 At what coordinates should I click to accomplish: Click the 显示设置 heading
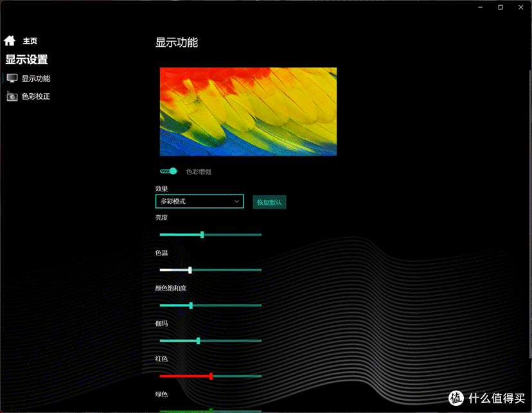coord(26,60)
